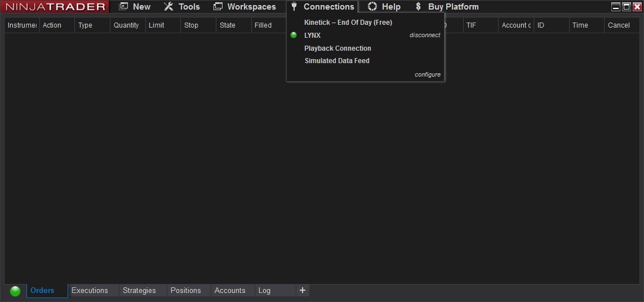Close the NinjaTrader window
The image size is (644, 302).
click(x=637, y=7)
